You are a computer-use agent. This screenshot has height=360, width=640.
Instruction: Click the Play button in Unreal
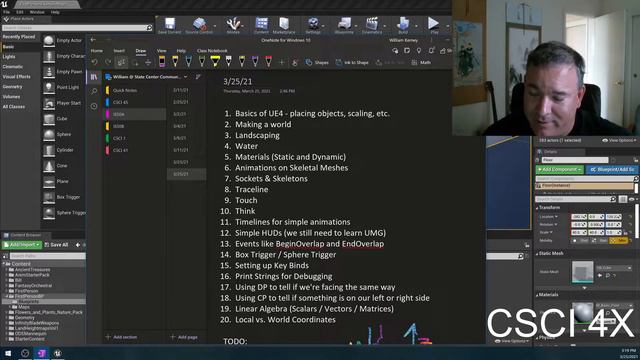[433, 25]
